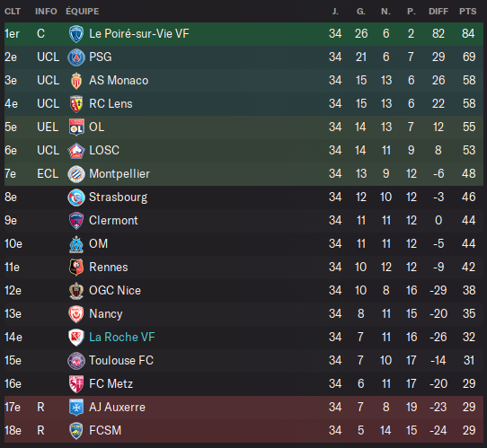Select the OGC Nice team name

(x=115, y=291)
